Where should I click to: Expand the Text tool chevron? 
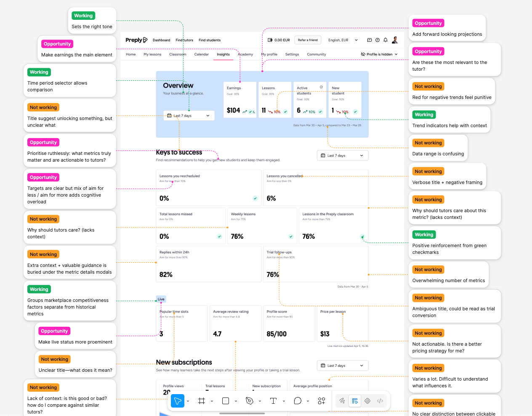[284, 401]
